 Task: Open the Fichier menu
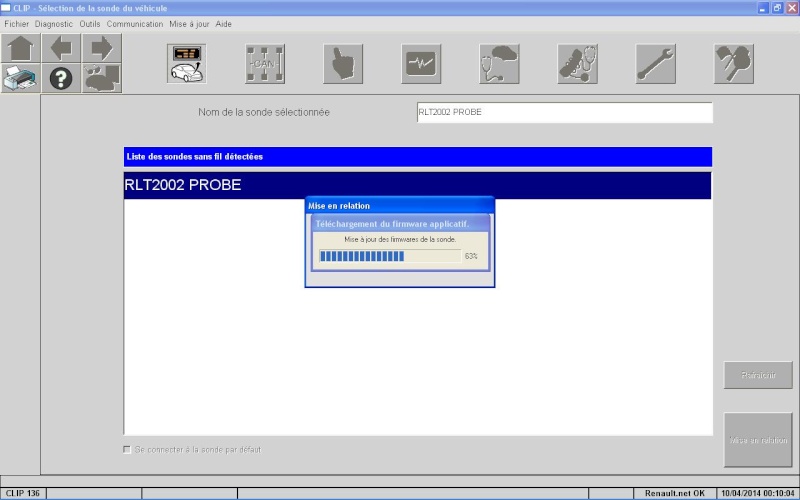[x=16, y=24]
